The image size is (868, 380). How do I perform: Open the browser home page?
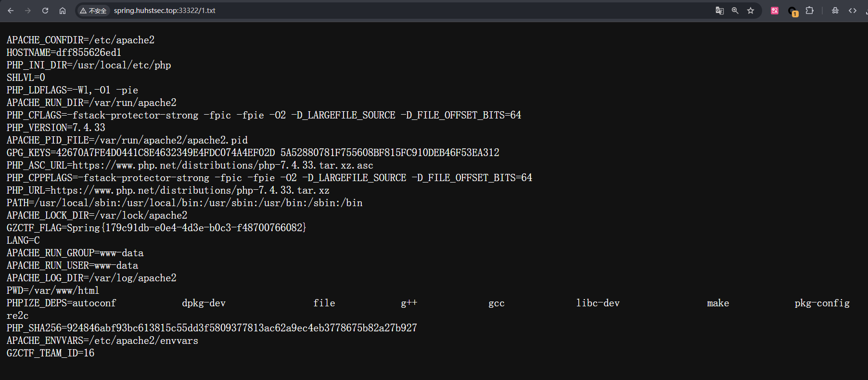point(63,11)
